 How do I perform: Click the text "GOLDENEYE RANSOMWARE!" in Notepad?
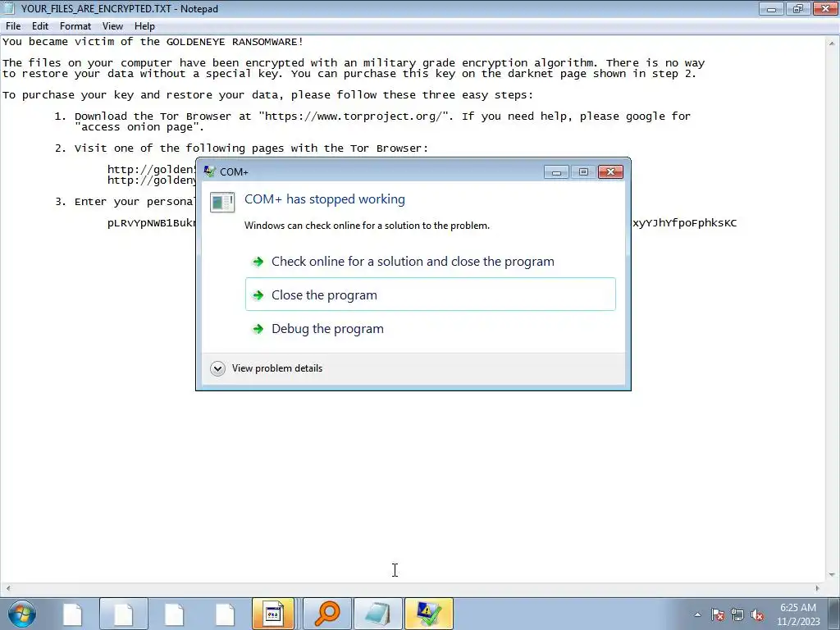point(235,42)
